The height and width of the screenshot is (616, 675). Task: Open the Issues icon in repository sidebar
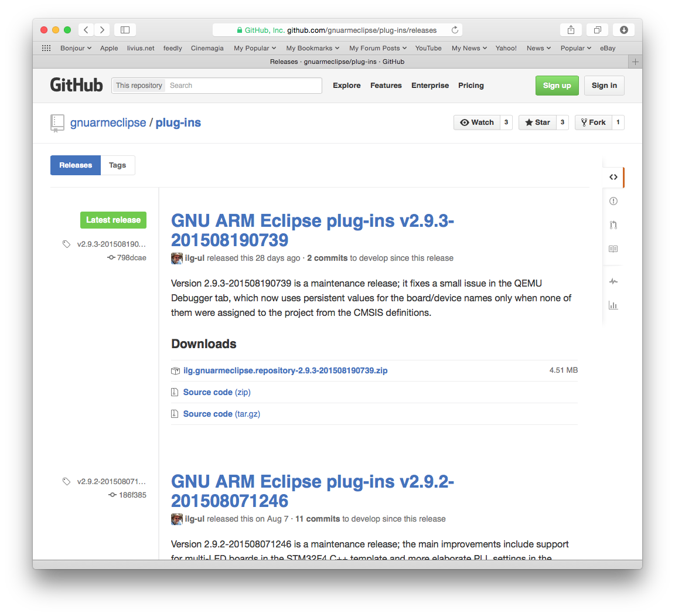pos(613,201)
